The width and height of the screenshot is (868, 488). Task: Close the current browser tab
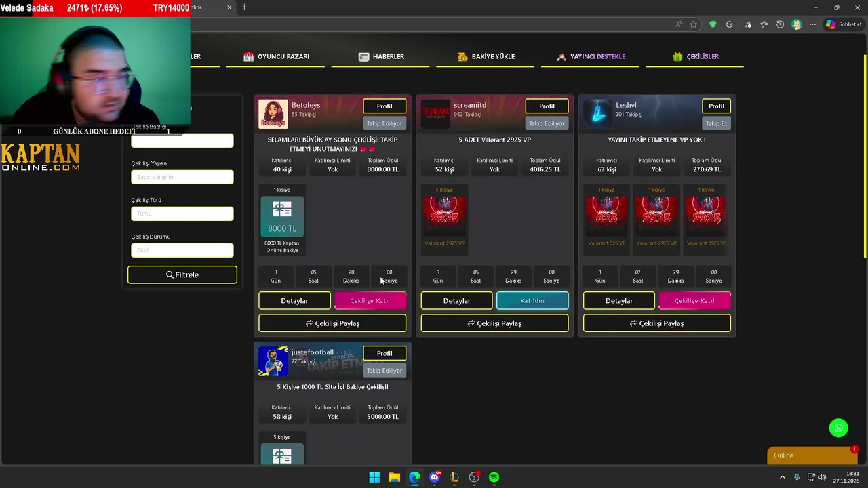click(x=229, y=7)
